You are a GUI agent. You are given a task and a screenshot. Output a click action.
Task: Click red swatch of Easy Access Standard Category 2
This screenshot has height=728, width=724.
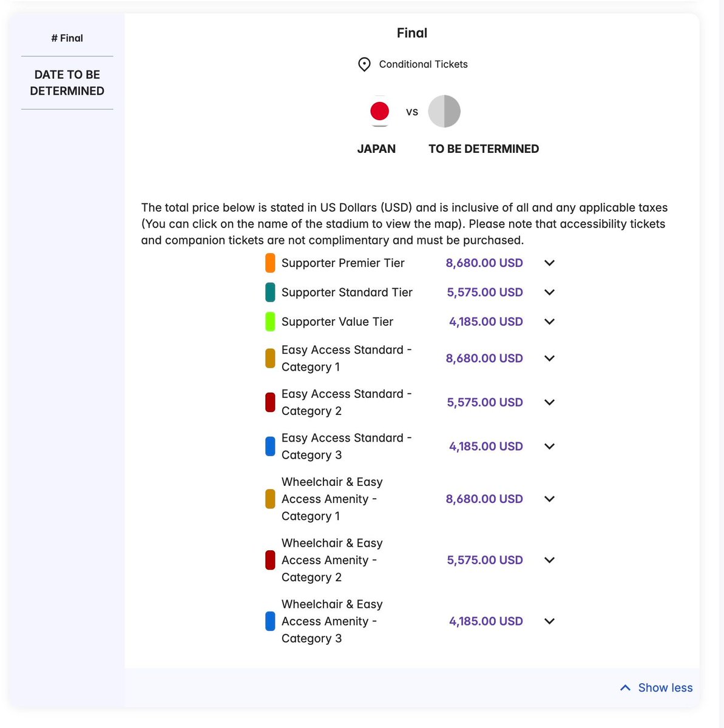pos(270,402)
